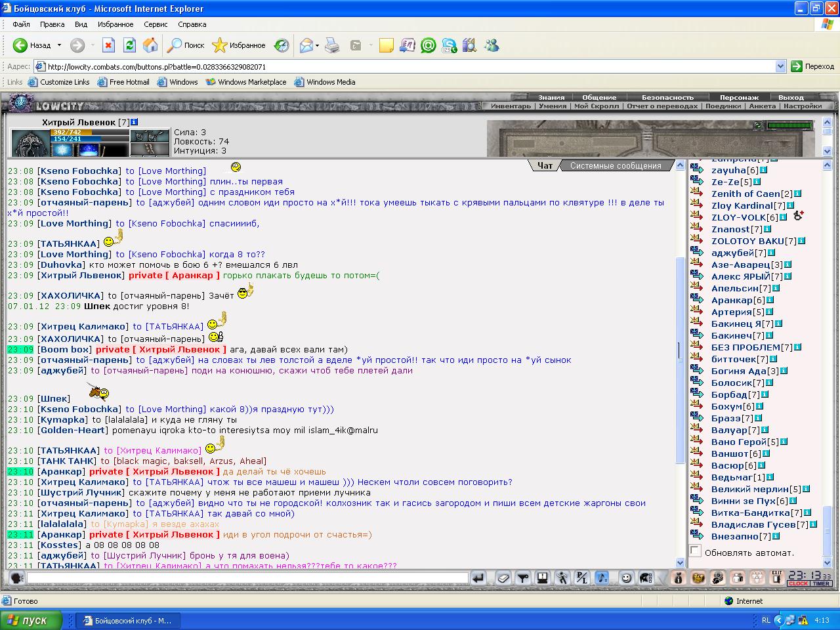Open the browser home page
This screenshot has width=840, height=630.
coord(150,45)
